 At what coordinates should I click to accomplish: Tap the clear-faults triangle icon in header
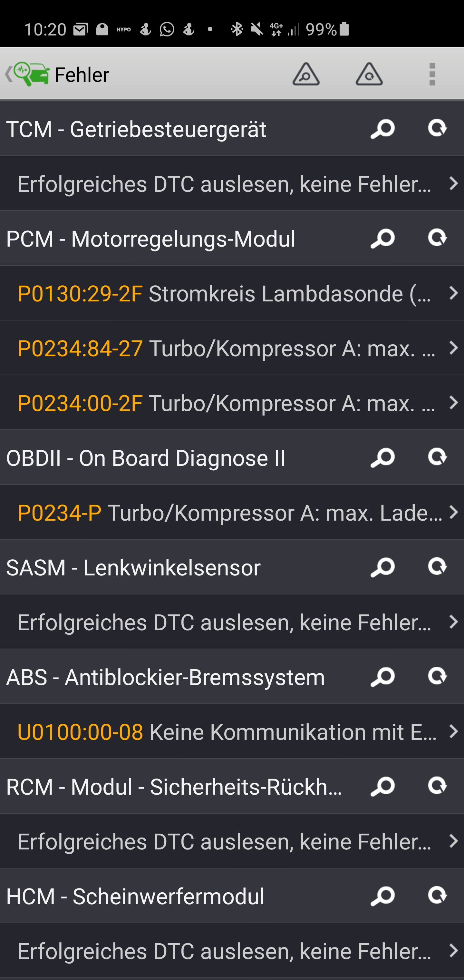pyautogui.click(x=369, y=74)
